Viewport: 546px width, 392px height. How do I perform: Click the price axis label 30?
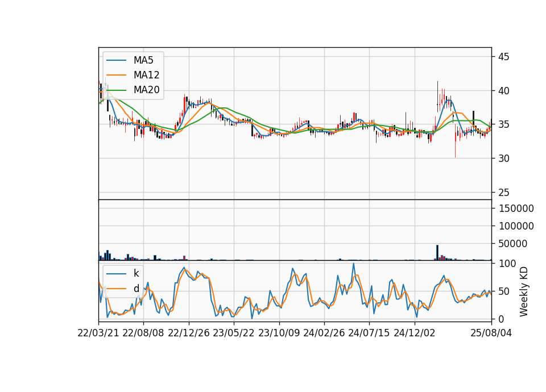[x=503, y=159]
